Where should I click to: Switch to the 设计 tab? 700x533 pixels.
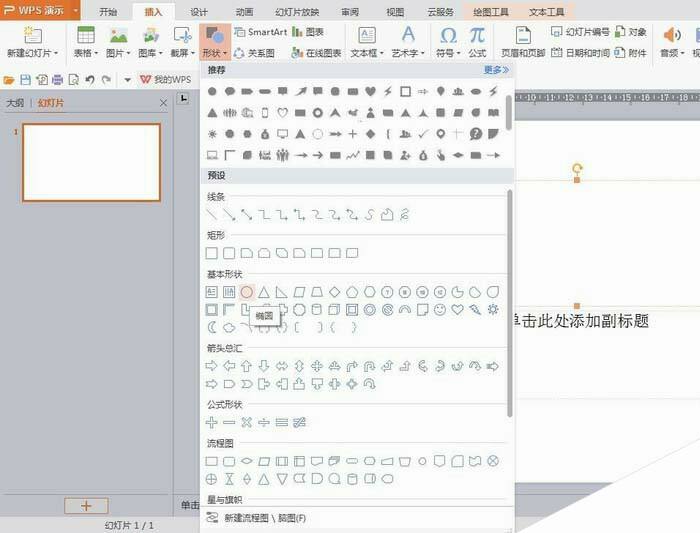(x=199, y=12)
